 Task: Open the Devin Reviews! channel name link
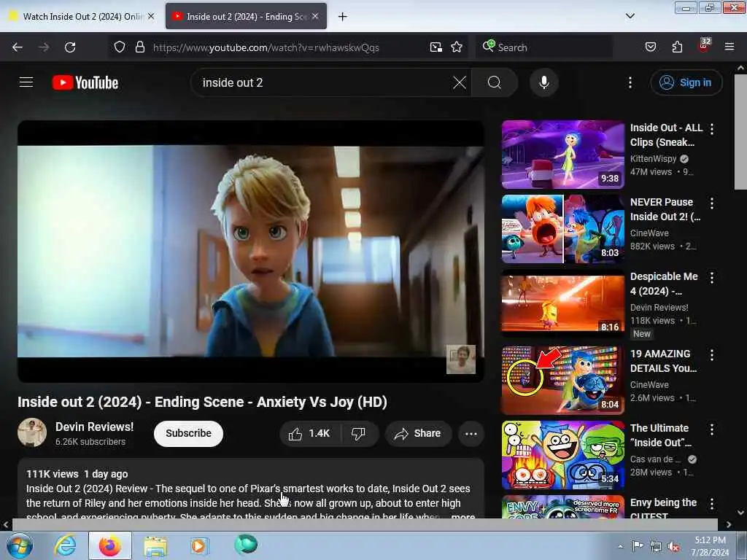tap(94, 427)
